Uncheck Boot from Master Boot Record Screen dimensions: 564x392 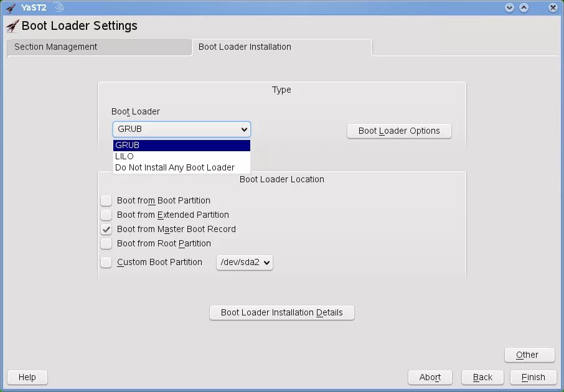point(106,230)
